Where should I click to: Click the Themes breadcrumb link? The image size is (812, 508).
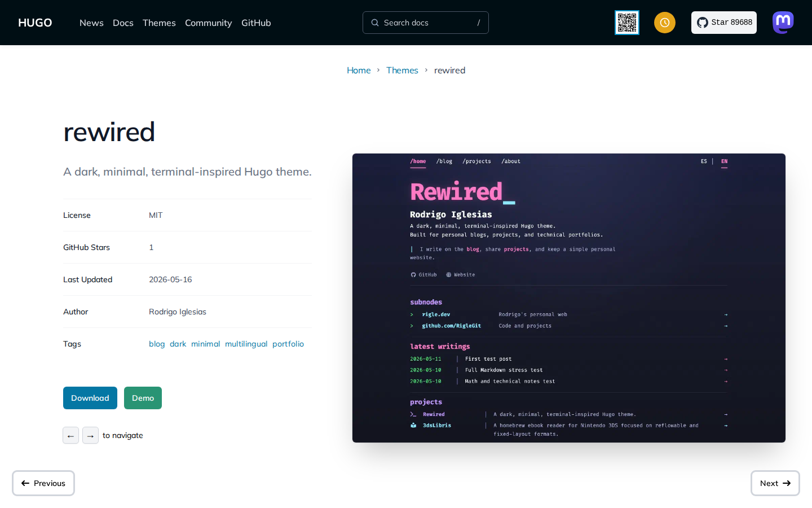tap(402, 70)
